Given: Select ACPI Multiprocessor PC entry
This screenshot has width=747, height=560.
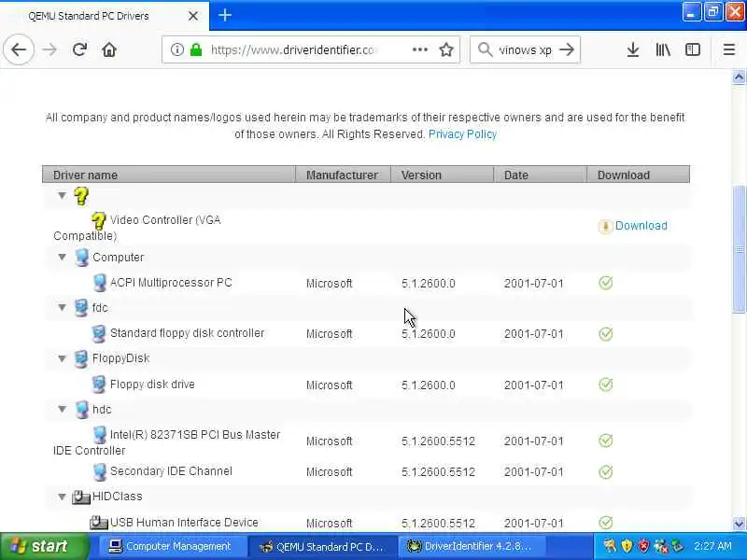Looking at the screenshot, I should (x=171, y=283).
